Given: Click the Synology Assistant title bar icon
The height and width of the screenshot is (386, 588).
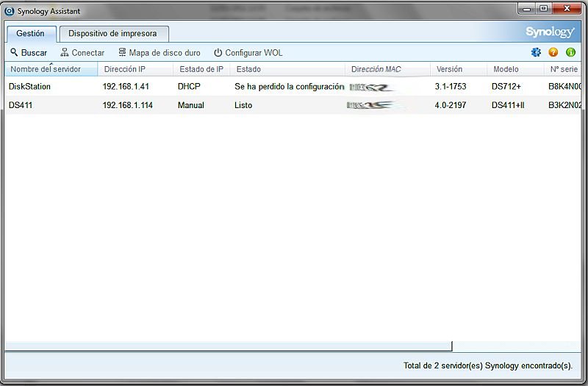Looking at the screenshot, I should [10, 11].
